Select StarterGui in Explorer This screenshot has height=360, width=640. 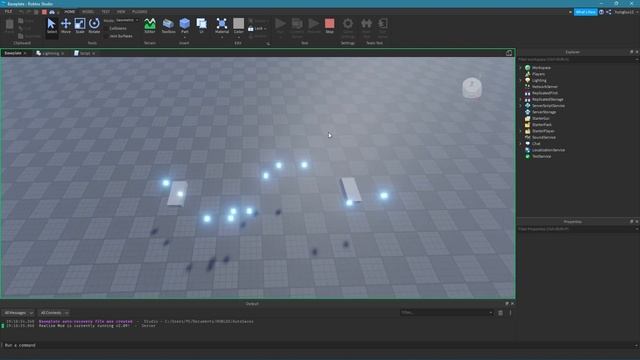pyautogui.click(x=540, y=118)
